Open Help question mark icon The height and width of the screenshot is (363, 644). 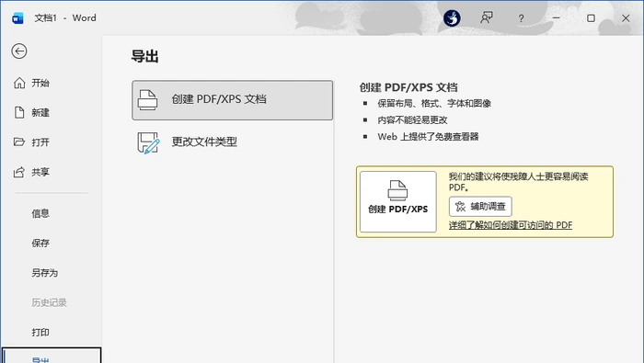pos(521,18)
